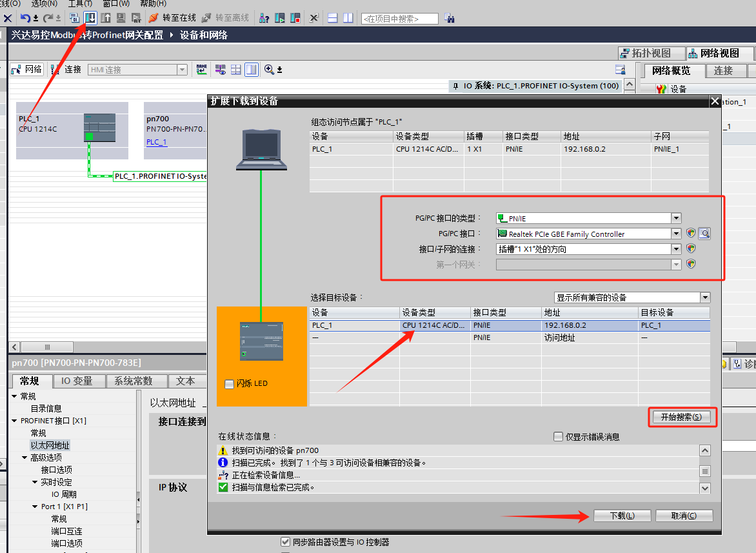Click the PLC_1 link under pn700
This screenshot has height=553, width=756.
pos(157,142)
